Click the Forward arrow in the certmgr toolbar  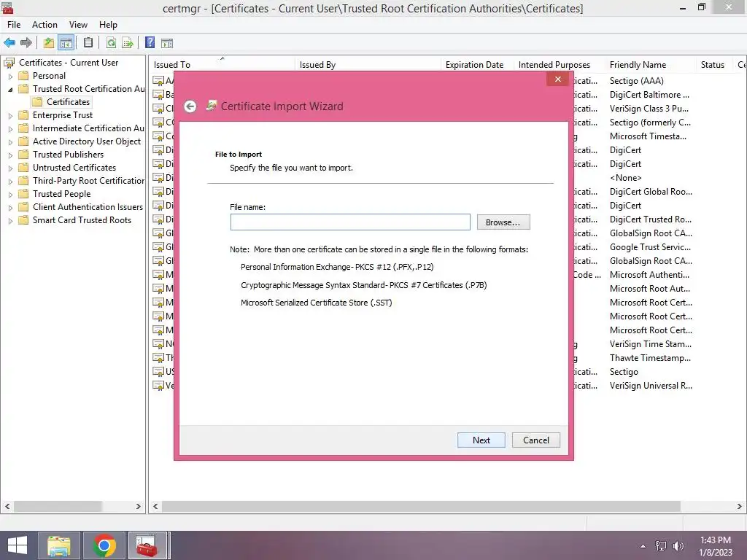click(26, 43)
